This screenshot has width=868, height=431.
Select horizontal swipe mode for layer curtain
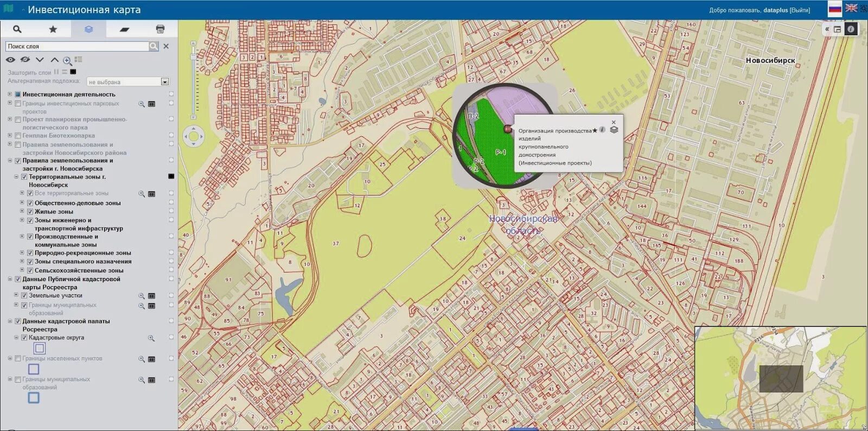tap(64, 72)
